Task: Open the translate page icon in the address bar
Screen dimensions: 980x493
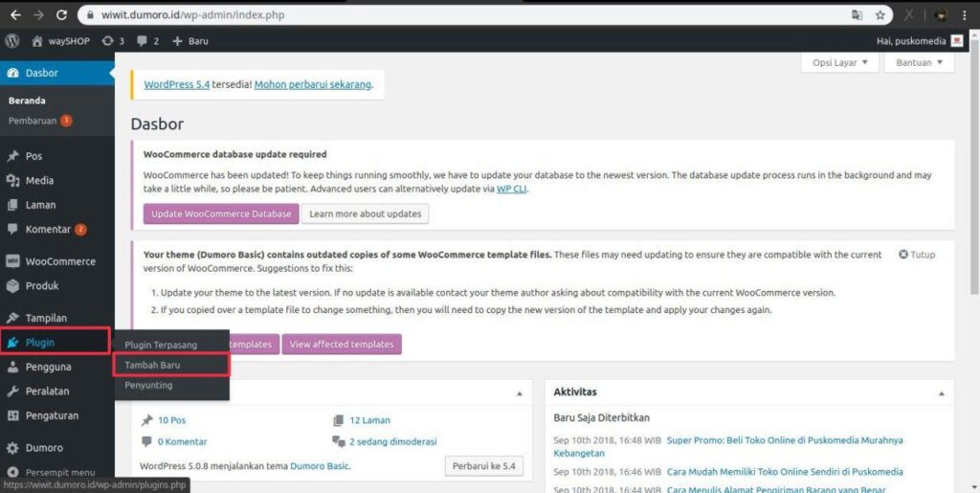Action: point(857,15)
